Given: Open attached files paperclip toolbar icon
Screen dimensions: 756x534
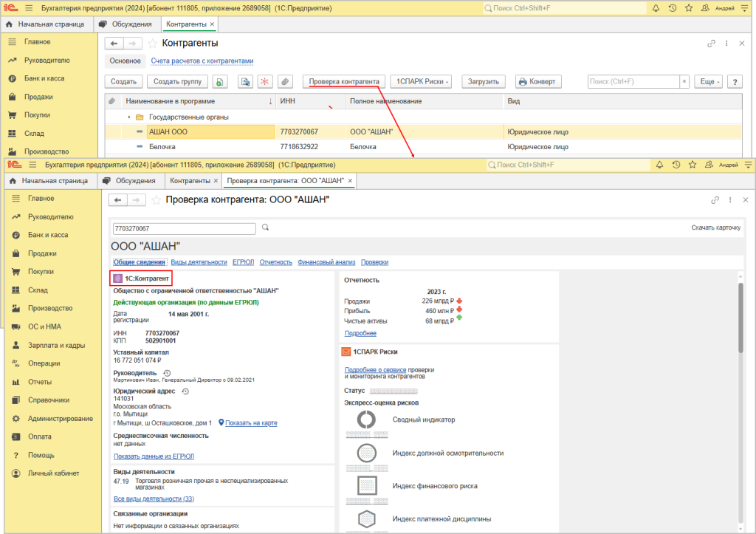Looking at the screenshot, I should (285, 81).
